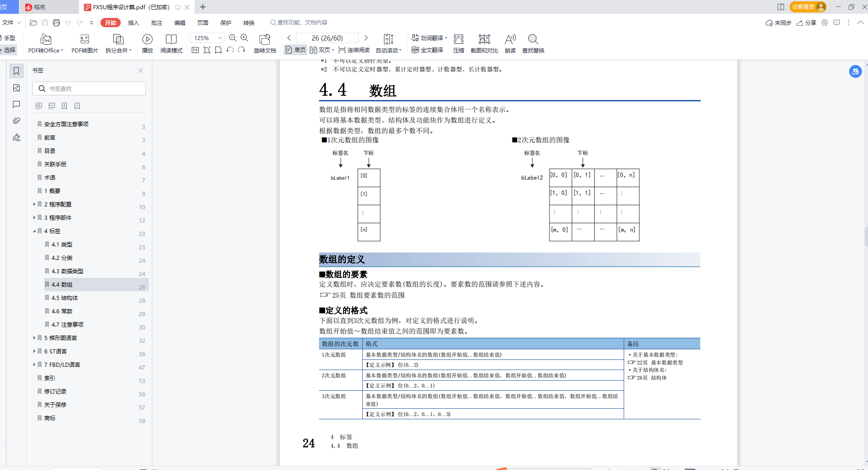Image resolution: width=868 pixels, height=470 pixels.
Task: Open the 批注 menu tab
Action: point(157,23)
